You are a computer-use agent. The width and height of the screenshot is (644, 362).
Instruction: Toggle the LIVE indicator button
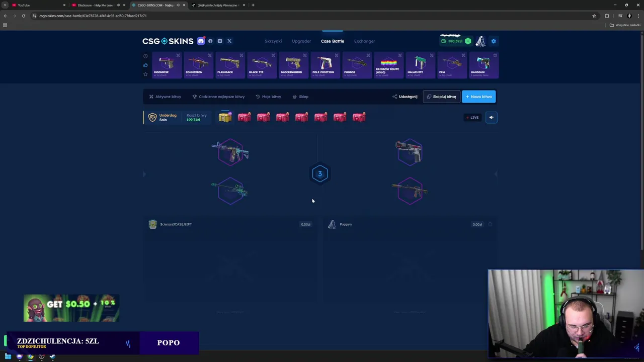click(x=472, y=117)
